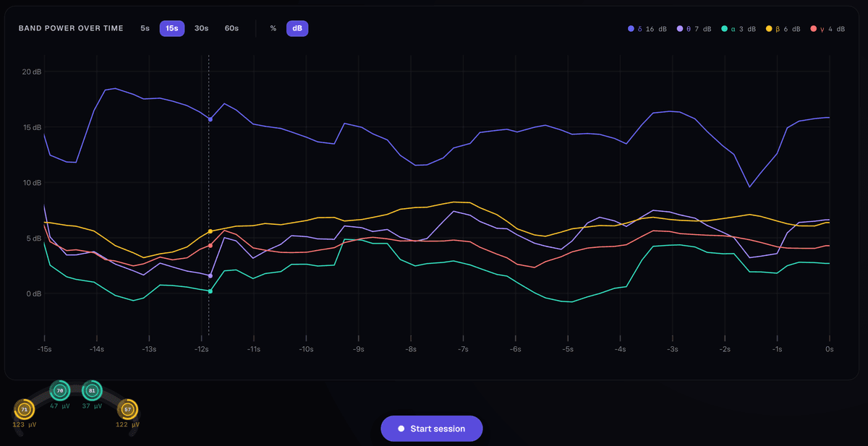Screen dimensions: 868x446
Task: Switch units to percent (%)
Action: pos(273,28)
